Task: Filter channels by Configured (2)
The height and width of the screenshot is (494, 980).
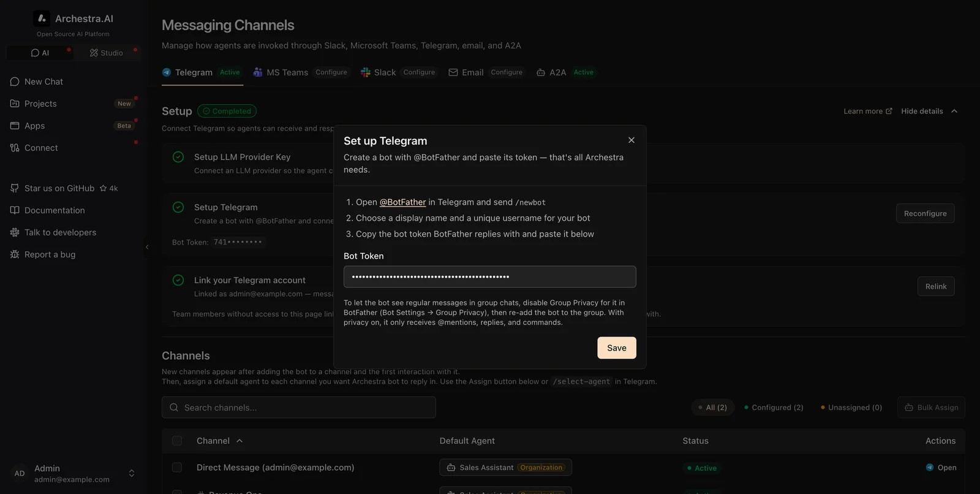Action: [774, 408]
